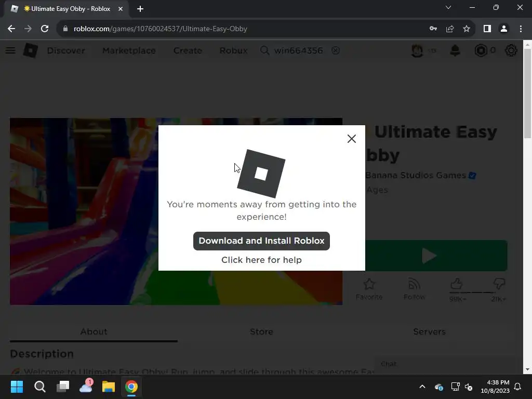The height and width of the screenshot is (399, 532).
Task: Open the avatar profile icon
Action: pyautogui.click(x=417, y=50)
